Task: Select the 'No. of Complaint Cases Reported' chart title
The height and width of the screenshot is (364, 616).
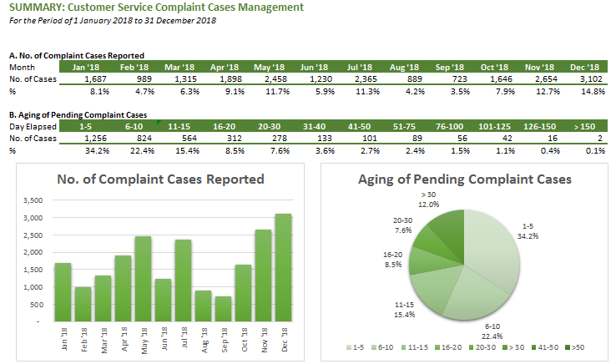Action: pos(160,179)
